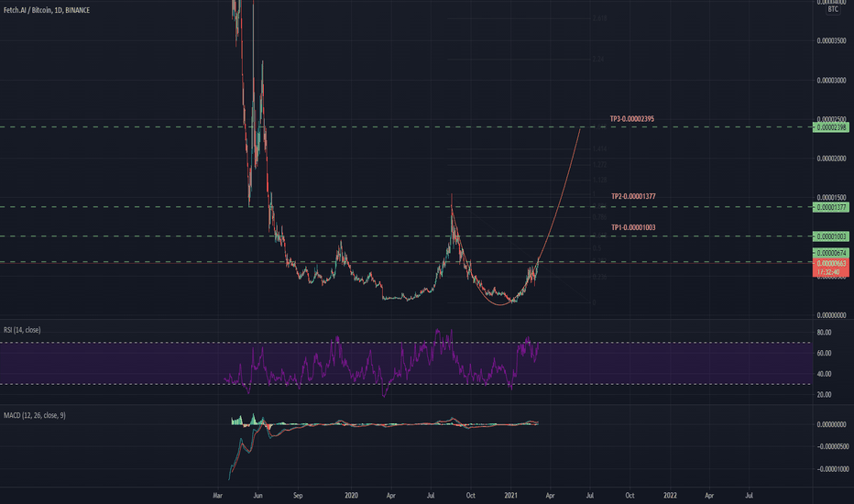The height and width of the screenshot is (504, 854).
Task: Click the 1.414 Fibonacci level label
Action: click(599, 148)
